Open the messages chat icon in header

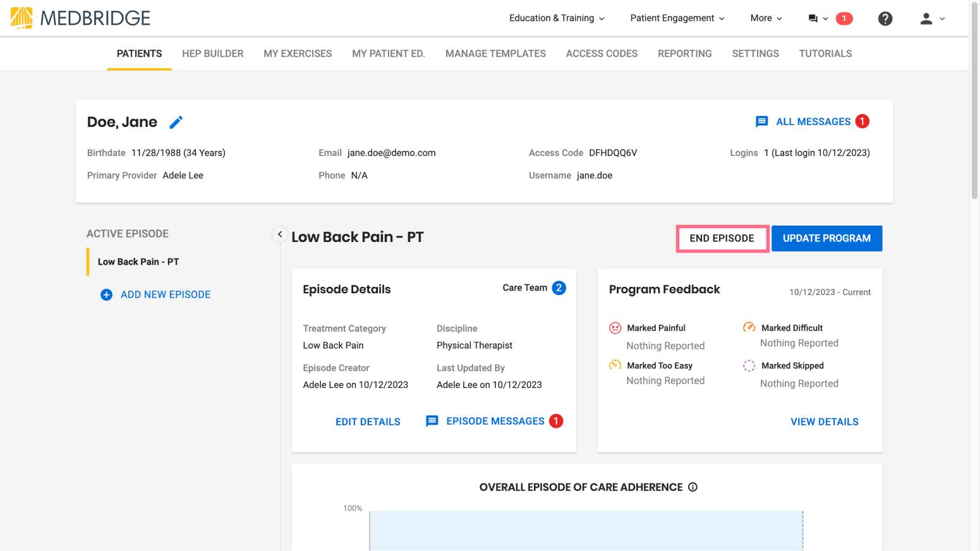(x=813, y=18)
